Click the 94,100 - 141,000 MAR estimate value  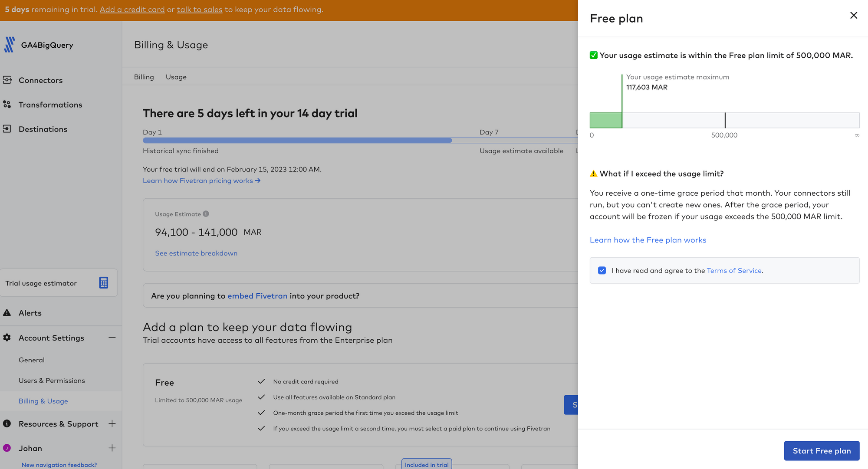[208, 232]
